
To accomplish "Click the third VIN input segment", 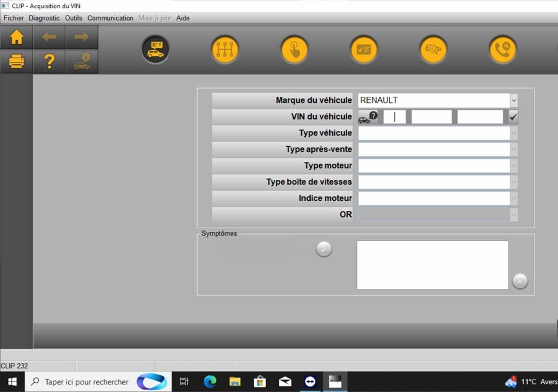I will [x=480, y=117].
